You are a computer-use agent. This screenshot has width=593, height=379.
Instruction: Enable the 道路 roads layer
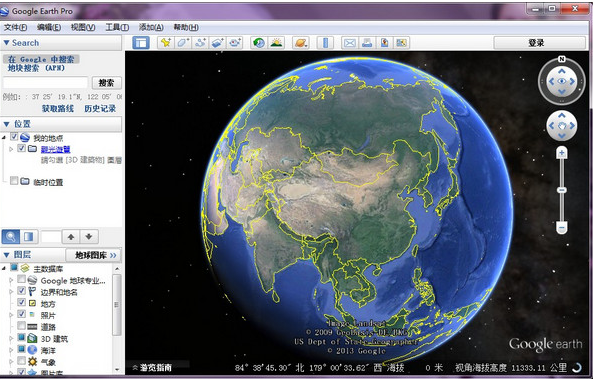pos(22,326)
